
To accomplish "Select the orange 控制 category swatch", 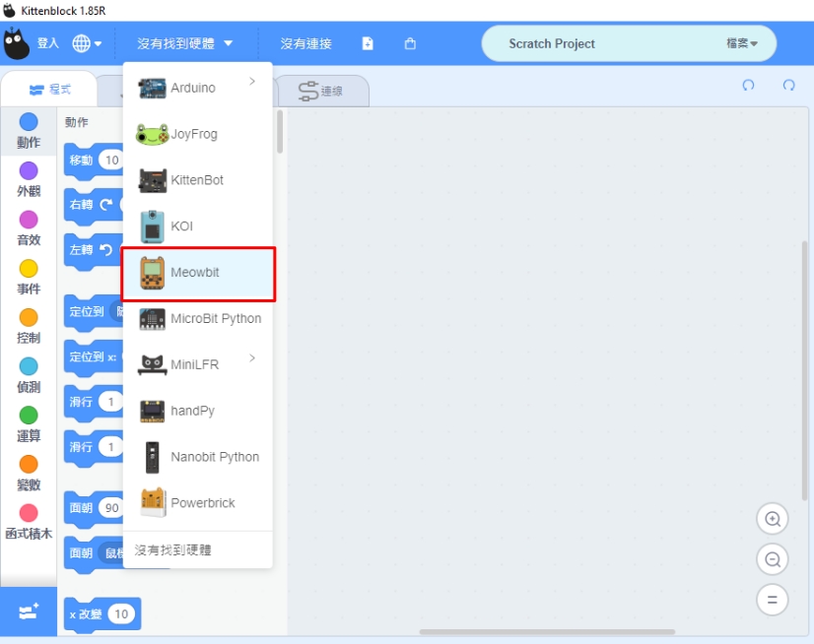I will point(29,317).
